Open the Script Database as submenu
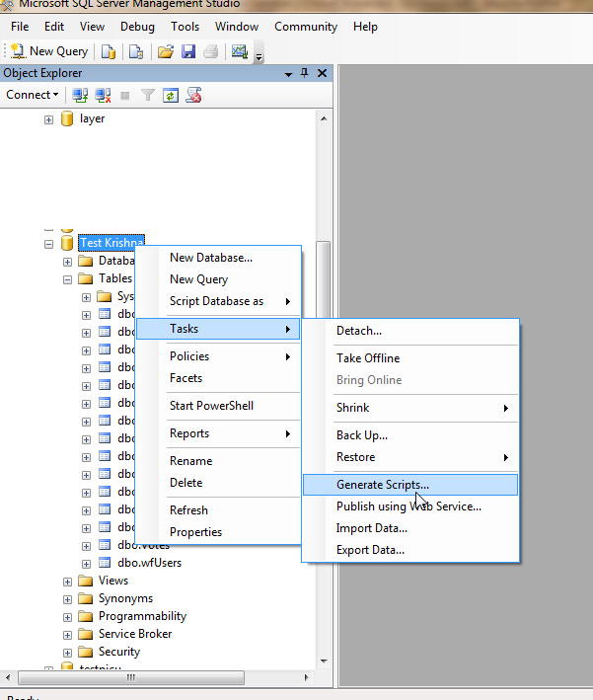Screen dimensions: 593x700 [218, 301]
